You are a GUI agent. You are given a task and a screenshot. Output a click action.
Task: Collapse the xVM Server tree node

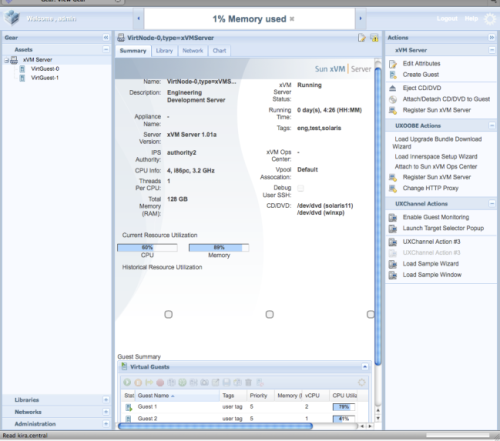coord(6,60)
